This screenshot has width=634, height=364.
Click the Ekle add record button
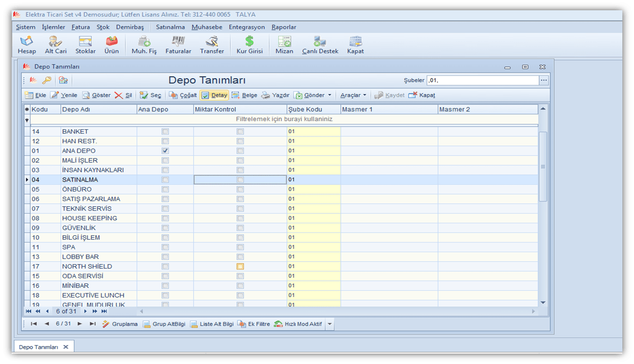coord(35,95)
